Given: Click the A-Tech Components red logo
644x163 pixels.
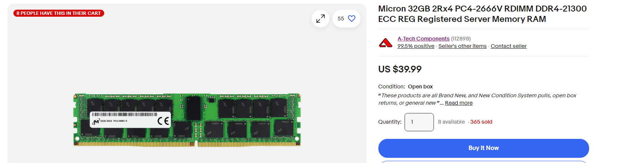Looking at the screenshot, I should [385, 43].
